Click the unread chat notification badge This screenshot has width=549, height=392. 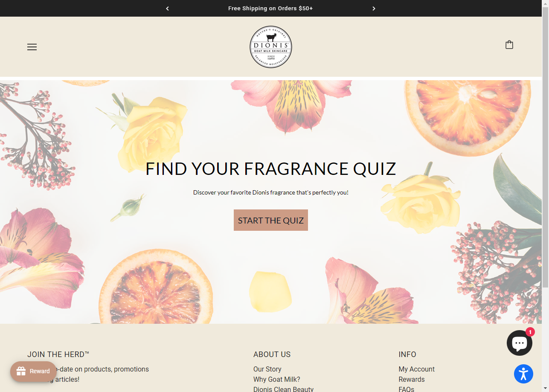tap(530, 332)
